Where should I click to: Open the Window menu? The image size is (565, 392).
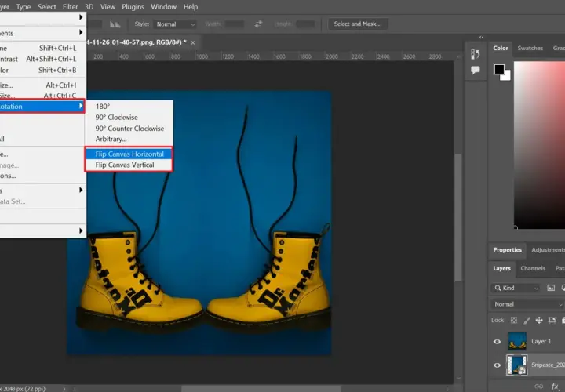[x=163, y=7]
